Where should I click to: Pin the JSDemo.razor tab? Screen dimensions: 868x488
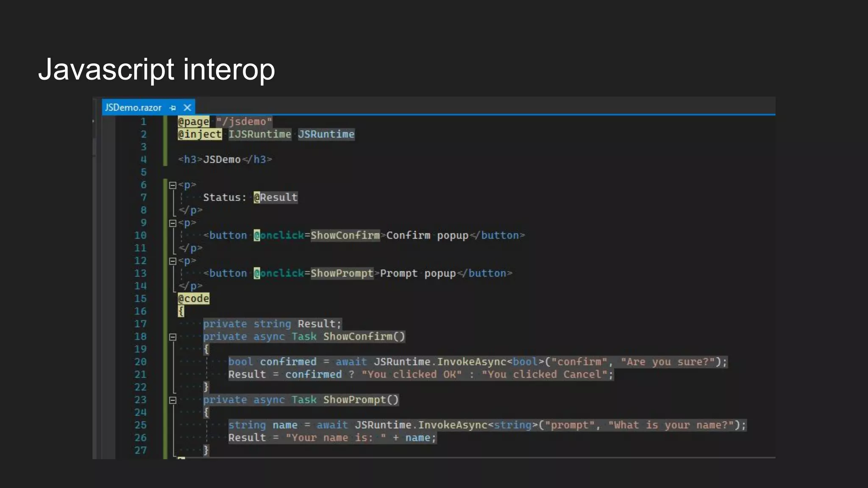[x=172, y=108]
